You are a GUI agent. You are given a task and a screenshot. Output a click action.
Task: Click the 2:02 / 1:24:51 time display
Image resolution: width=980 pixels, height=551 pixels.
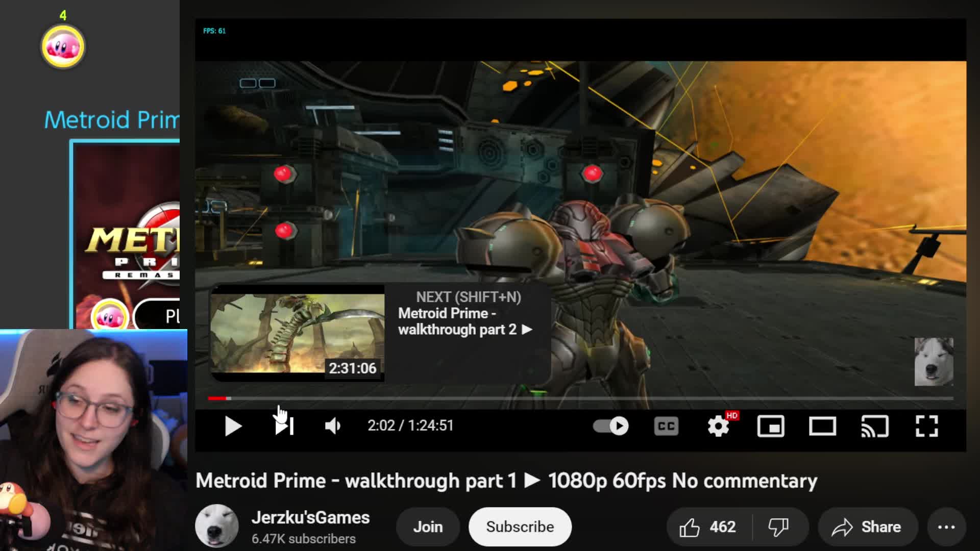[410, 425]
